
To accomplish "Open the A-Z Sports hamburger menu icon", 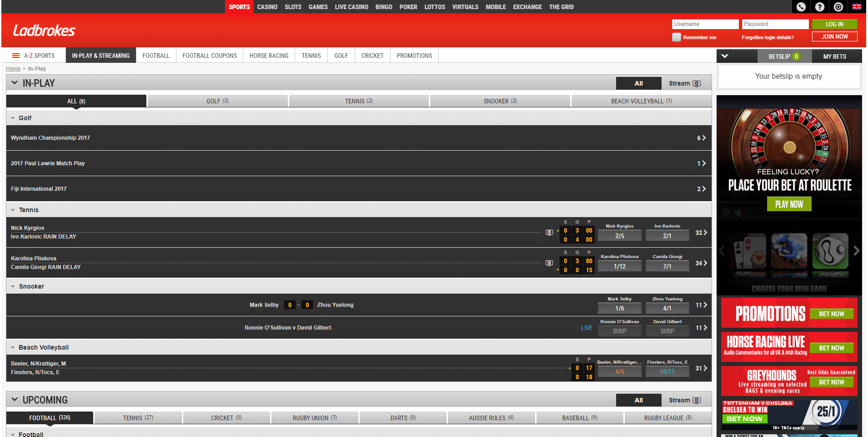I will tap(16, 56).
